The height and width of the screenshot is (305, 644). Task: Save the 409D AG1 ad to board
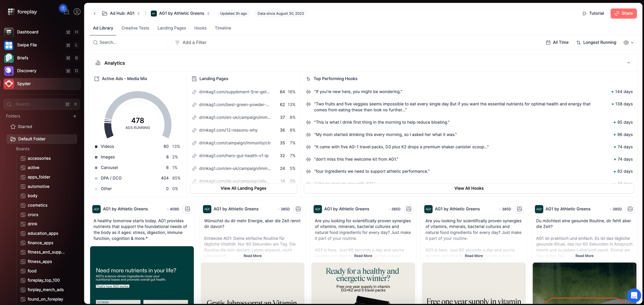click(x=187, y=209)
